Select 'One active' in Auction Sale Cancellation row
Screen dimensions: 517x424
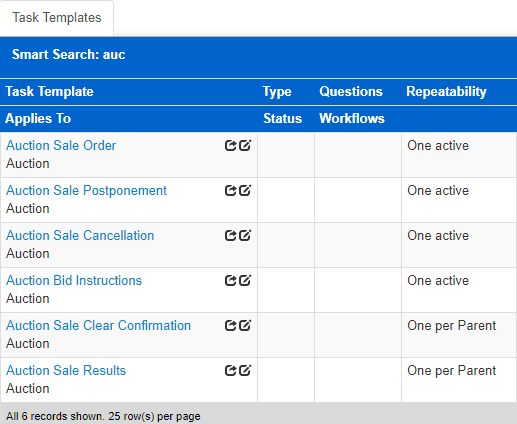(x=438, y=235)
